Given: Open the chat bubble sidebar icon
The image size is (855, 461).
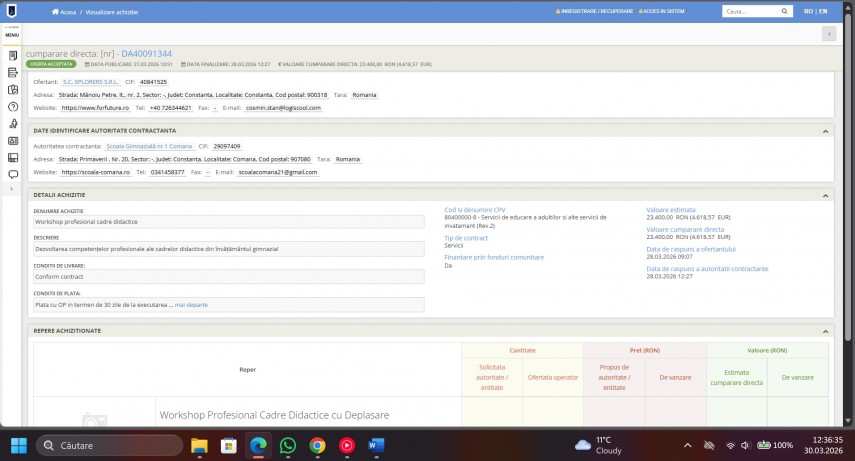Looking at the screenshot, I should pyautogui.click(x=13, y=173).
